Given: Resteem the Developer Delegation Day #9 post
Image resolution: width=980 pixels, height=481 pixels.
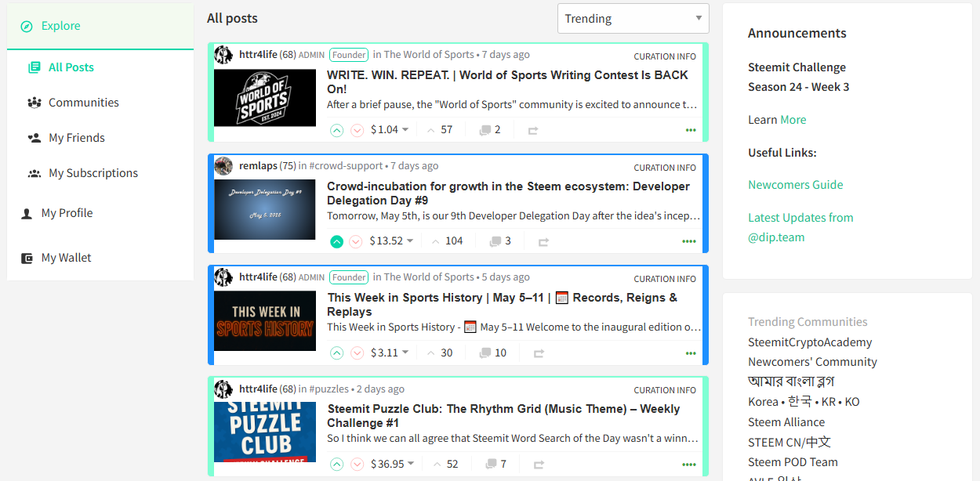Looking at the screenshot, I should (543, 242).
